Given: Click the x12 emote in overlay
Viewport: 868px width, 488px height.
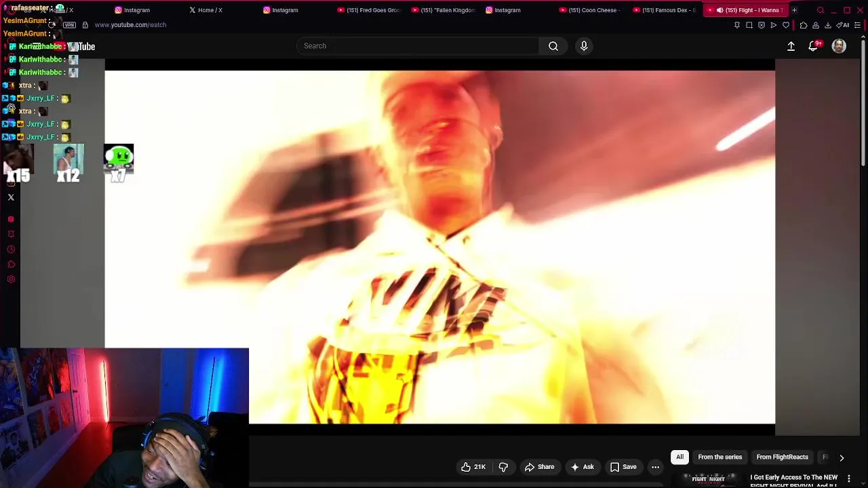Looking at the screenshot, I should coord(68,163).
